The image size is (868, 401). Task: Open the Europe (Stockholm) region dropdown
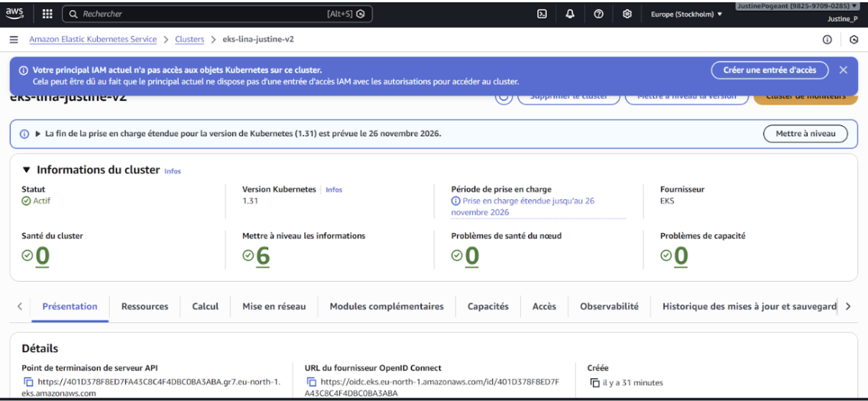click(686, 15)
